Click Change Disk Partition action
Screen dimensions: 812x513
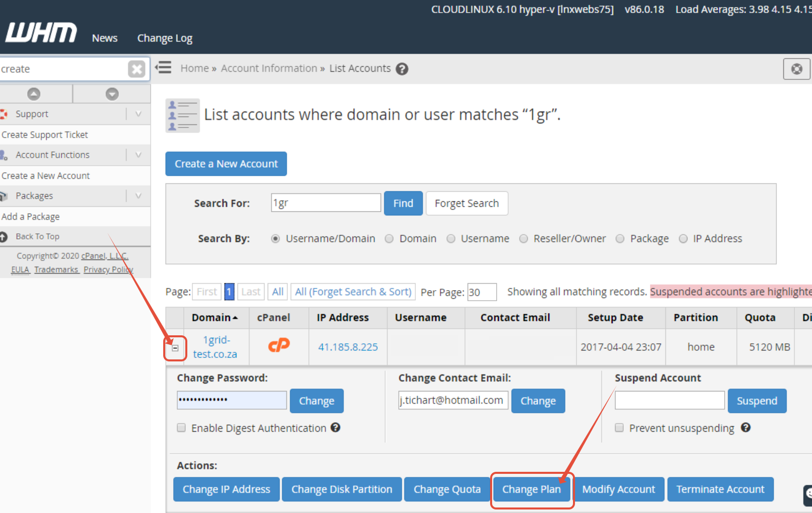coord(342,489)
